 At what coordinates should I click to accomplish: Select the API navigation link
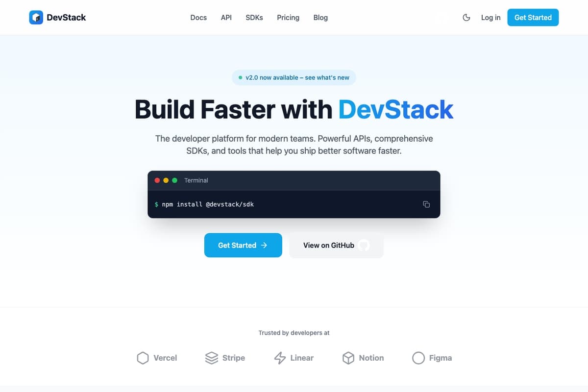click(x=226, y=17)
